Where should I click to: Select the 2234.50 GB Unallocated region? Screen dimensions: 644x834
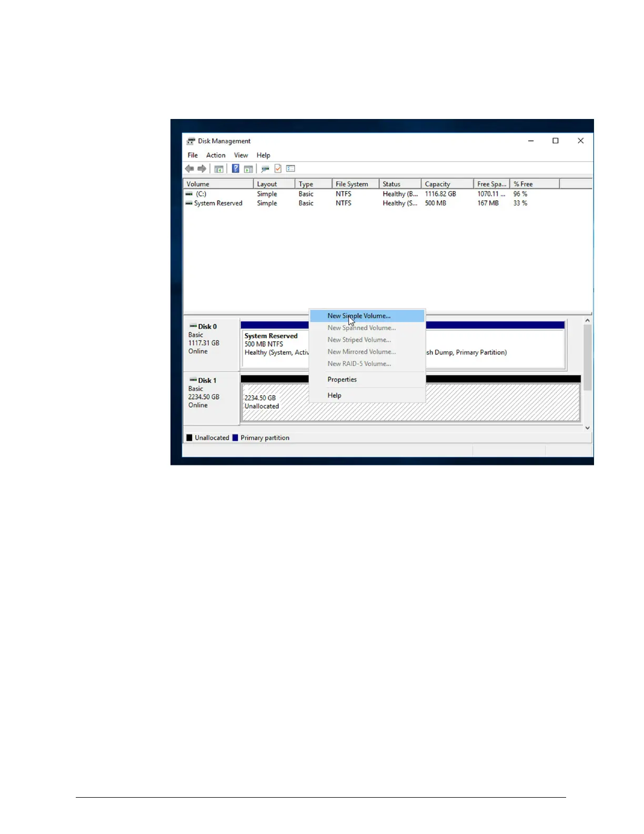coord(410,402)
